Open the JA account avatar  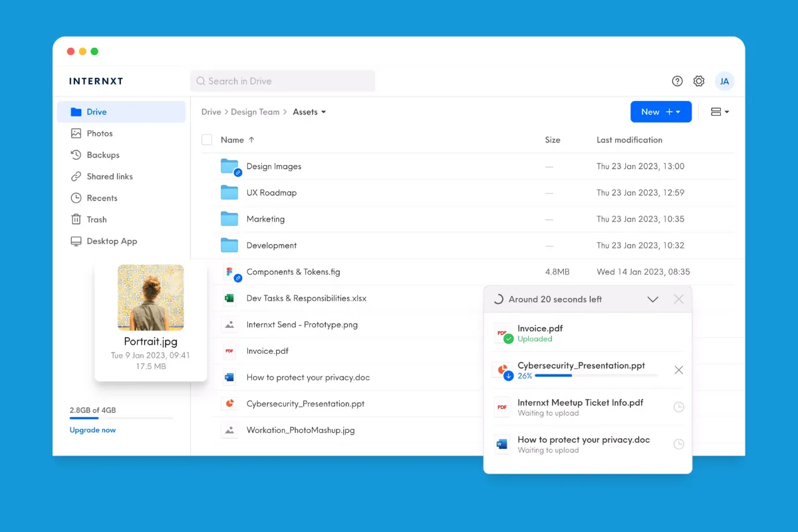click(x=725, y=81)
